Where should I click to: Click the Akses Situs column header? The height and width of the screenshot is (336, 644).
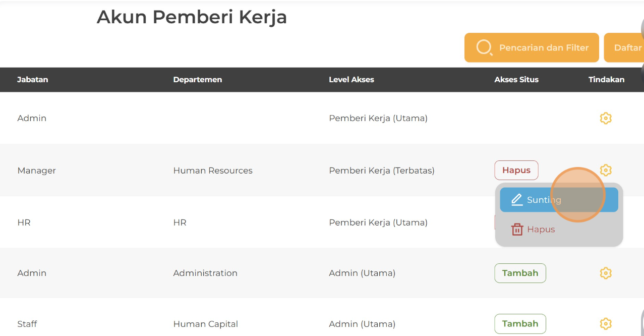[516, 80]
